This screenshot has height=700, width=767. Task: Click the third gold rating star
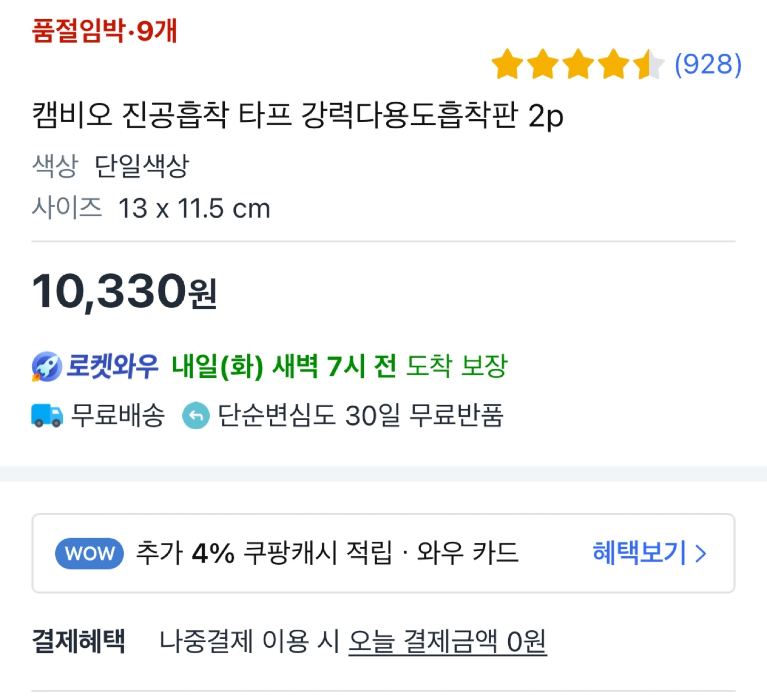coord(578,64)
